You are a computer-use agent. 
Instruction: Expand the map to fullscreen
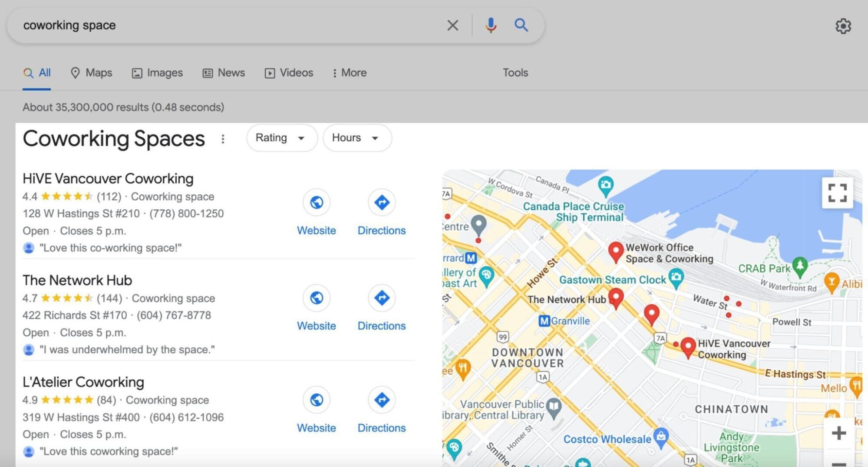point(837,193)
